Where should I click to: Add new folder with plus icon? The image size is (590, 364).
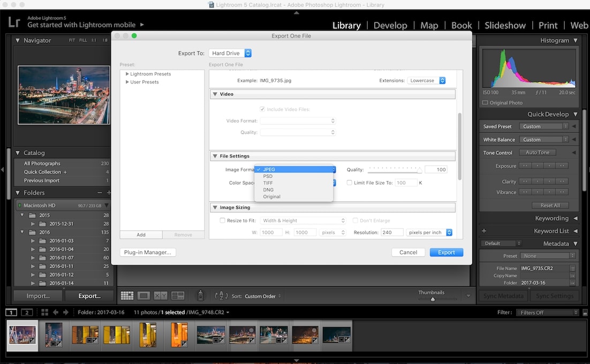click(x=109, y=193)
